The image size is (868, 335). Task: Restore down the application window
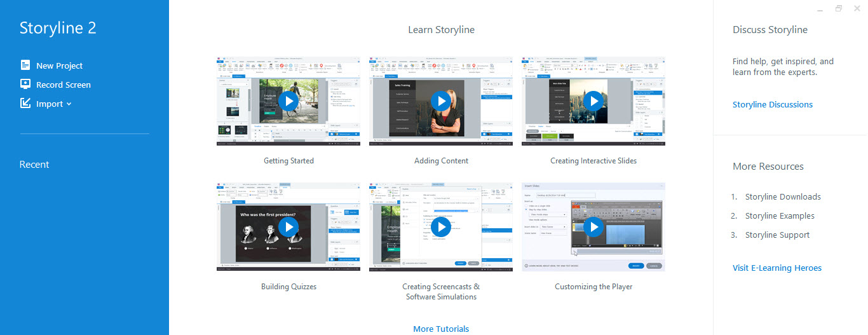(838, 9)
